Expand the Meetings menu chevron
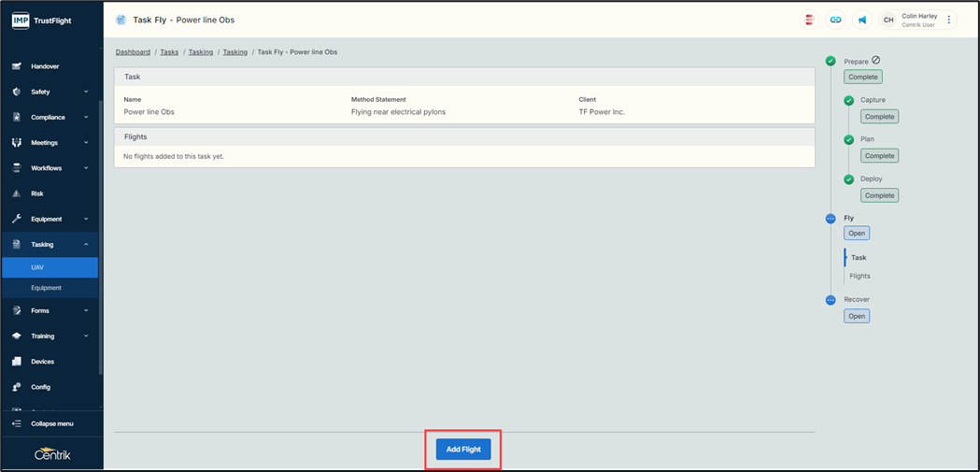This screenshot has width=980, height=472. [x=86, y=143]
